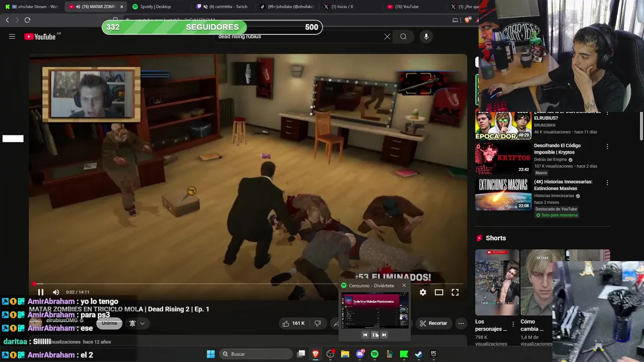The width and height of the screenshot is (644, 362).
Task: Reload the page in the browser
Action: (28, 20)
